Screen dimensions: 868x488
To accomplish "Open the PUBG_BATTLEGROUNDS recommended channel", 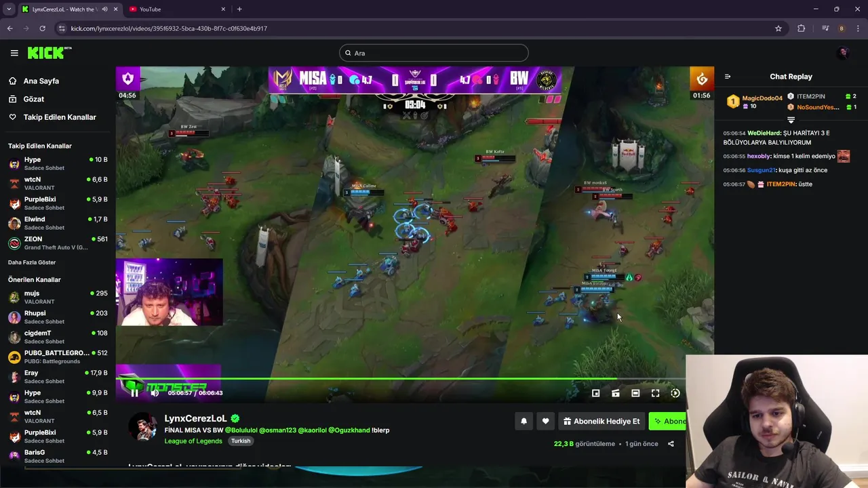I will point(58,357).
